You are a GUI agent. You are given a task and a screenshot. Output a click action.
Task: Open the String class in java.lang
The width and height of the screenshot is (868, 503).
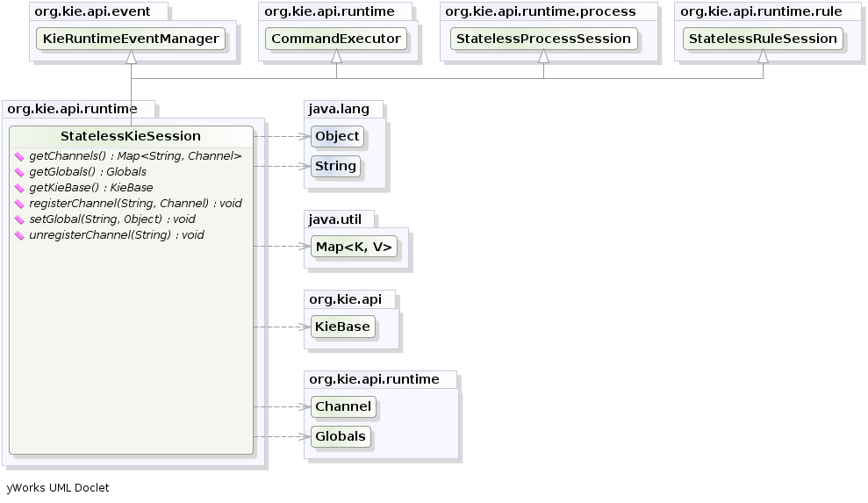tap(335, 166)
